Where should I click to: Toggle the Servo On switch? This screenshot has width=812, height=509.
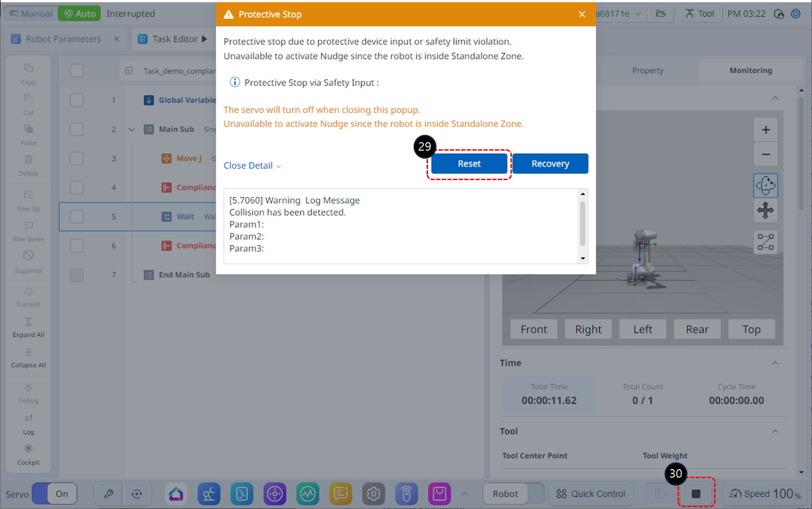point(54,494)
